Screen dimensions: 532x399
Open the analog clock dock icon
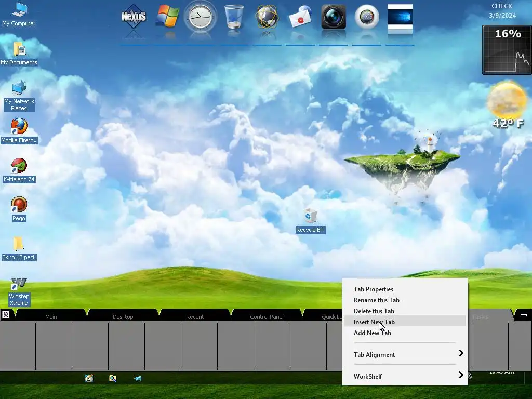(x=200, y=17)
